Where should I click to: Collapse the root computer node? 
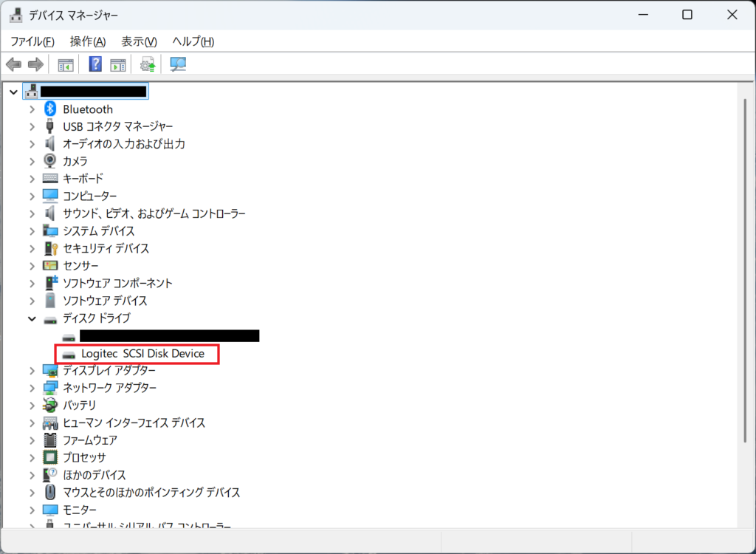pyautogui.click(x=14, y=92)
